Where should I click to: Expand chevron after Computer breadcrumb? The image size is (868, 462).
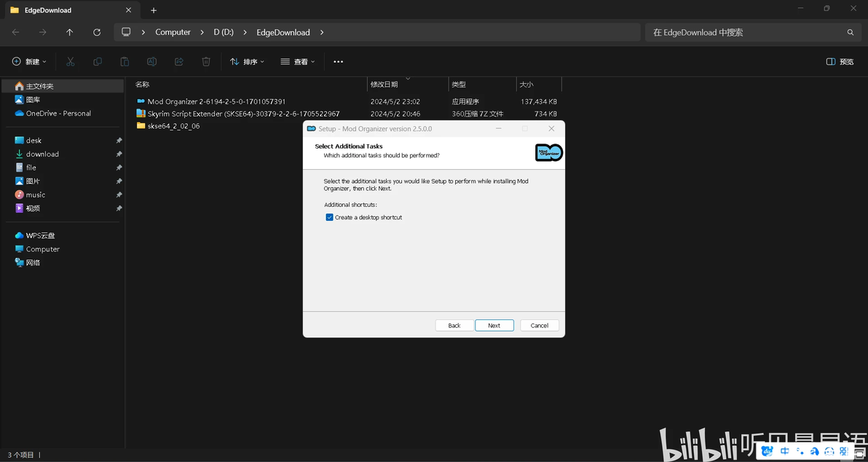[x=202, y=32]
